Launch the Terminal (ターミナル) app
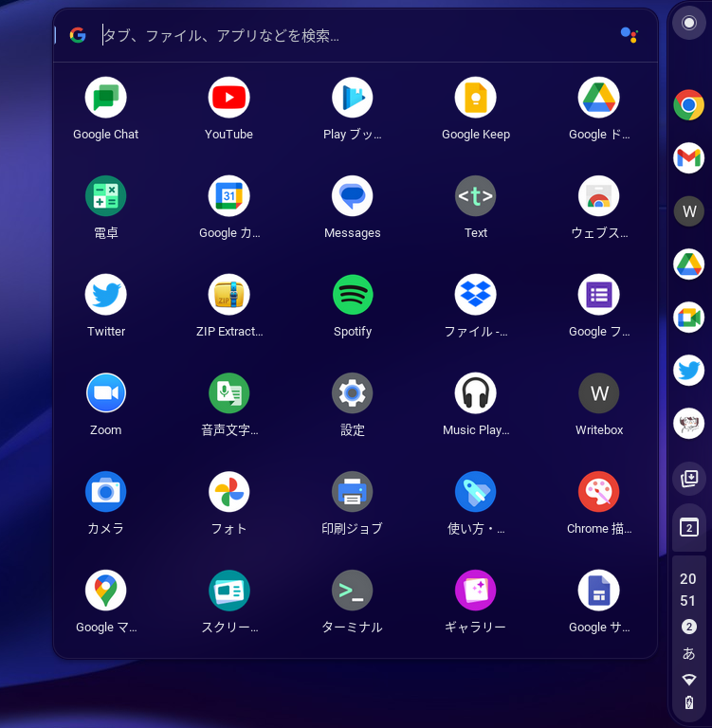712x728 pixels. coord(352,591)
